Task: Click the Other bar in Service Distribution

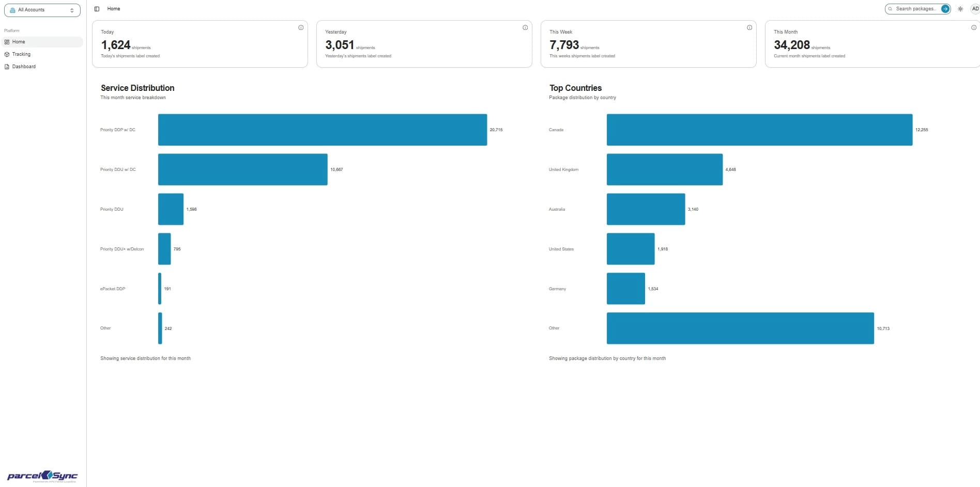Action: [160, 328]
